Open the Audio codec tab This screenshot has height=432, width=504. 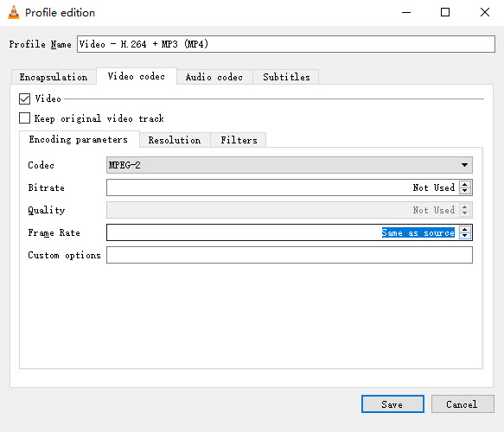[214, 77]
